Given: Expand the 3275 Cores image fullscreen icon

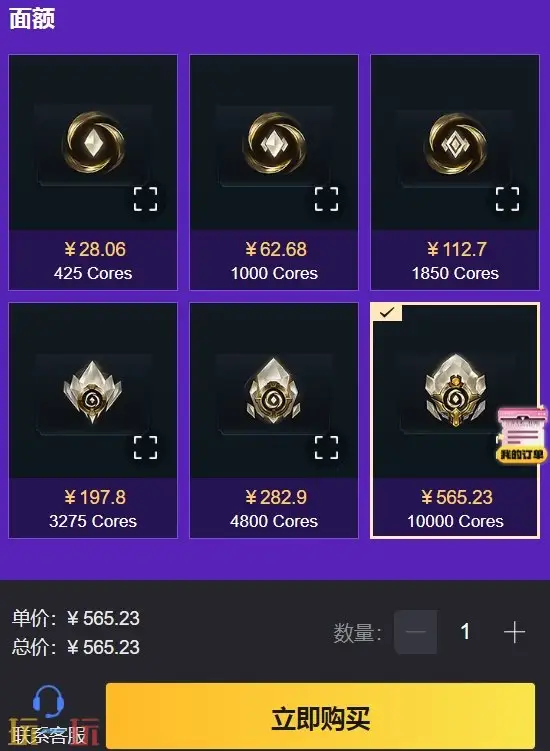Looking at the screenshot, I should tap(145, 447).
